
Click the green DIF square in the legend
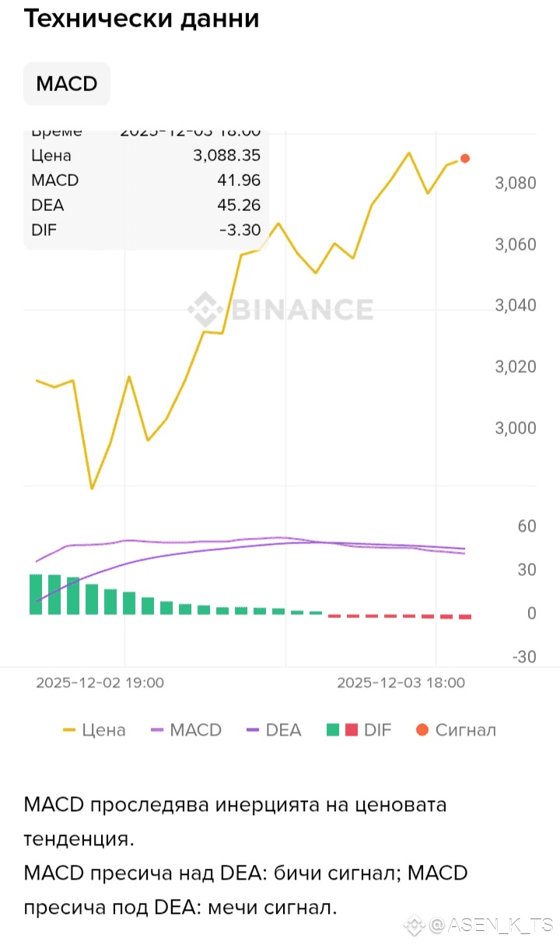[x=333, y=730]
